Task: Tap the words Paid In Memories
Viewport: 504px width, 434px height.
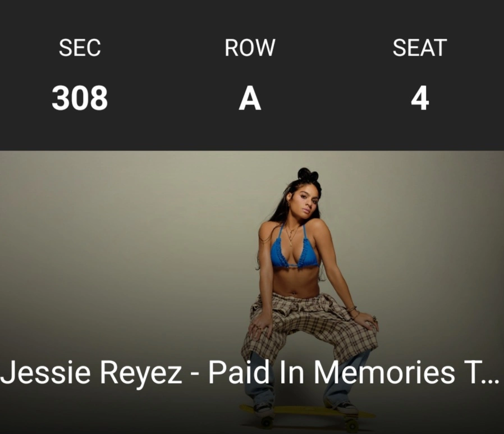Action: [331, 373]
